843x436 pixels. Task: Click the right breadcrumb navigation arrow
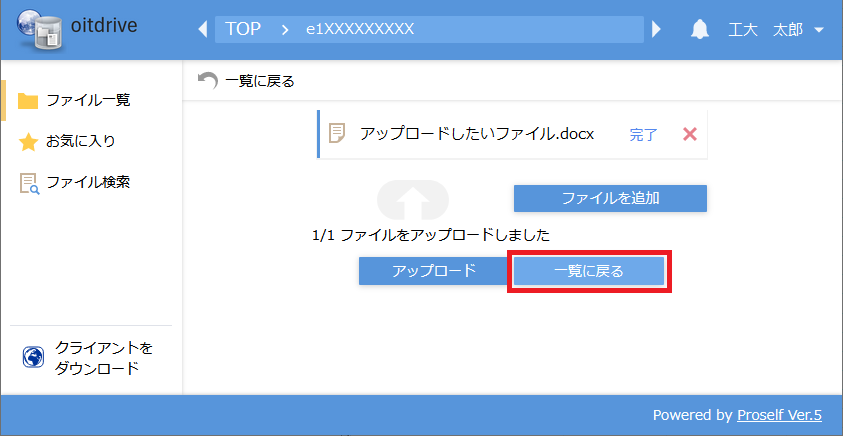pyautogui.click(x=657, y=29)
